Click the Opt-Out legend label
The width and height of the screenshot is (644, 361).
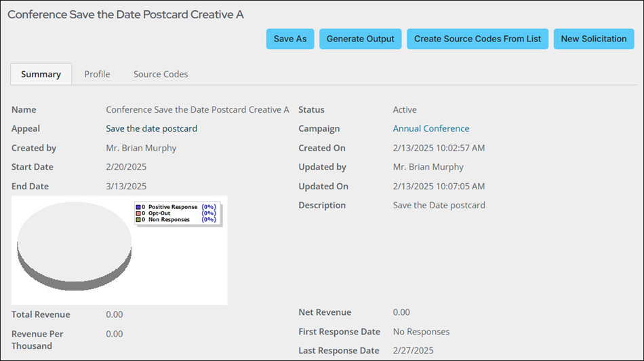(x=159, y=213)
